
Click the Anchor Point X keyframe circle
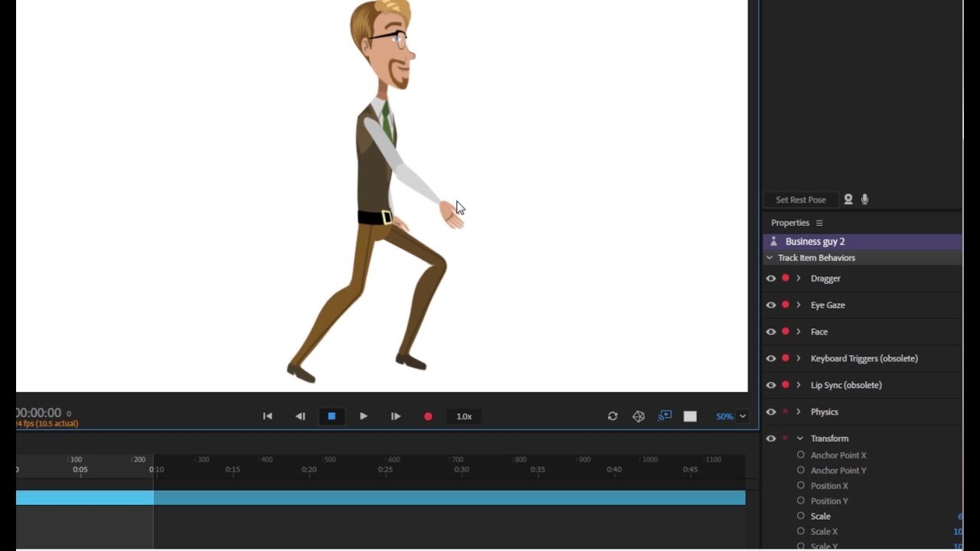tap(801, 455)
